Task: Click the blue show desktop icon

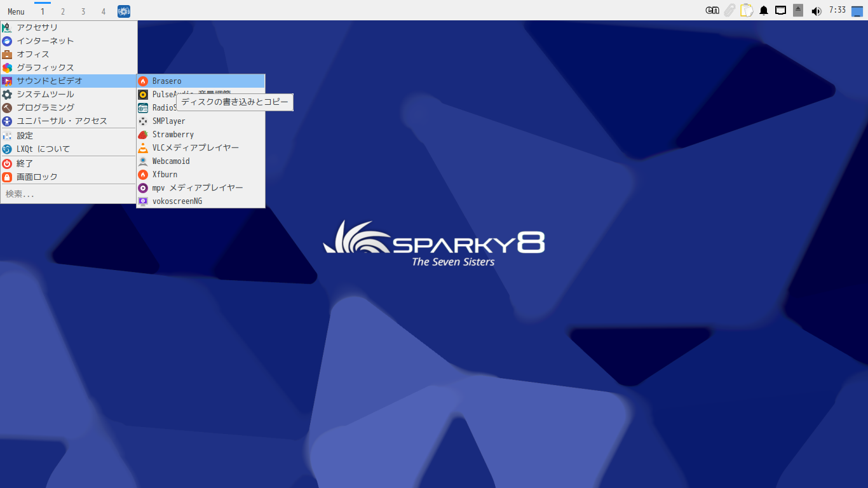Action: (858, 11)
